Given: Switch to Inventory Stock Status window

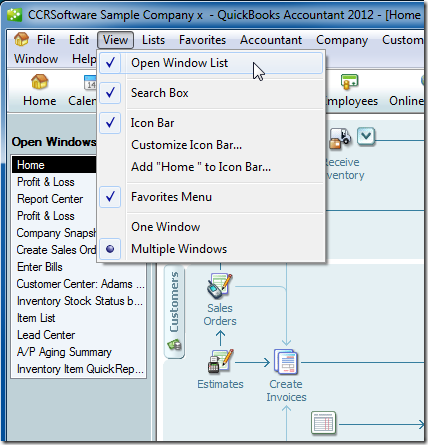Looking at the screenshot, I should coord(80,301).
